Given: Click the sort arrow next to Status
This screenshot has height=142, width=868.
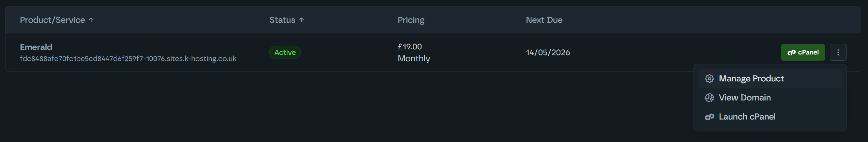Looking at the screenshot, I should (301, 20).
